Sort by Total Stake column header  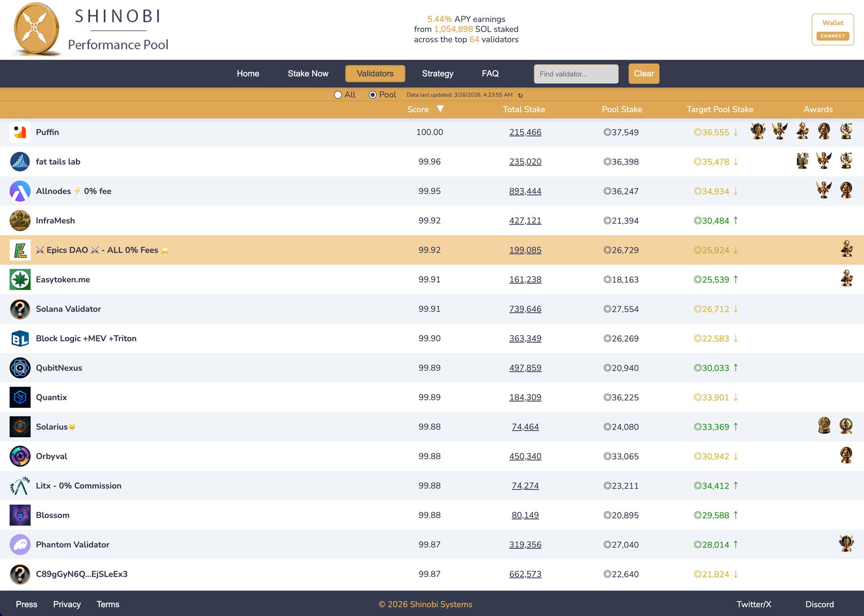[524, 110]
